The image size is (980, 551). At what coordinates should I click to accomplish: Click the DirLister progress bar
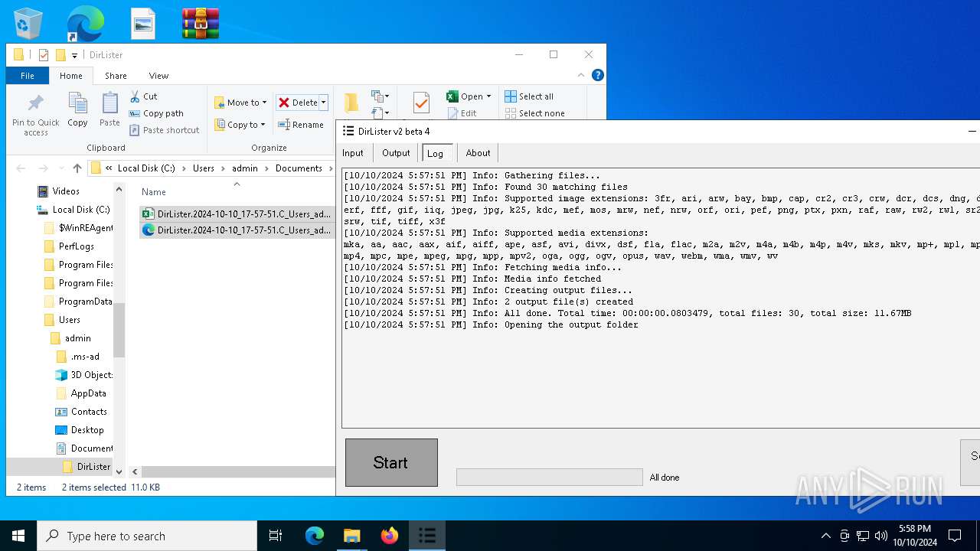(550, 478)
